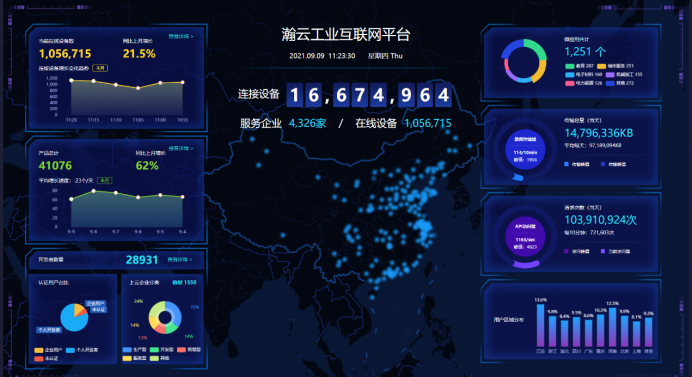Open 查看详情 link in online devices panel
692x377 pixels.
point(181,36)
